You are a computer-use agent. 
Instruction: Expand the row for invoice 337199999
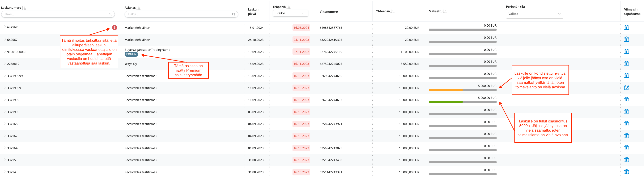(x=5, y=76)
